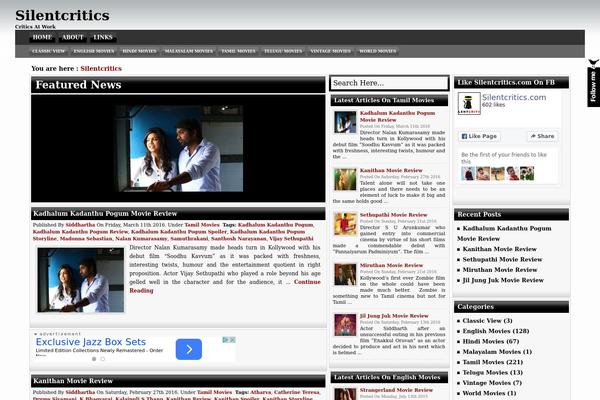Open Sethupathi Movie Review in Recent Posts
The width and height of the screenshot is (600, 400).
502,260
